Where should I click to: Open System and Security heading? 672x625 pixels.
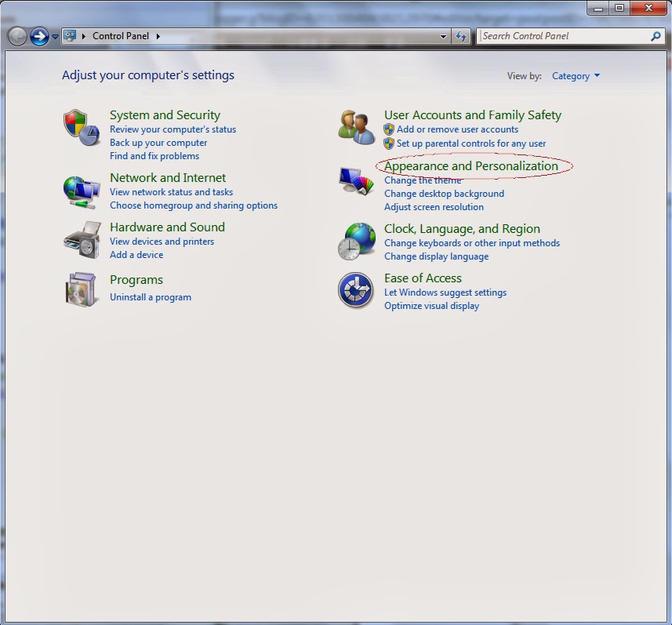pos(165,114)
